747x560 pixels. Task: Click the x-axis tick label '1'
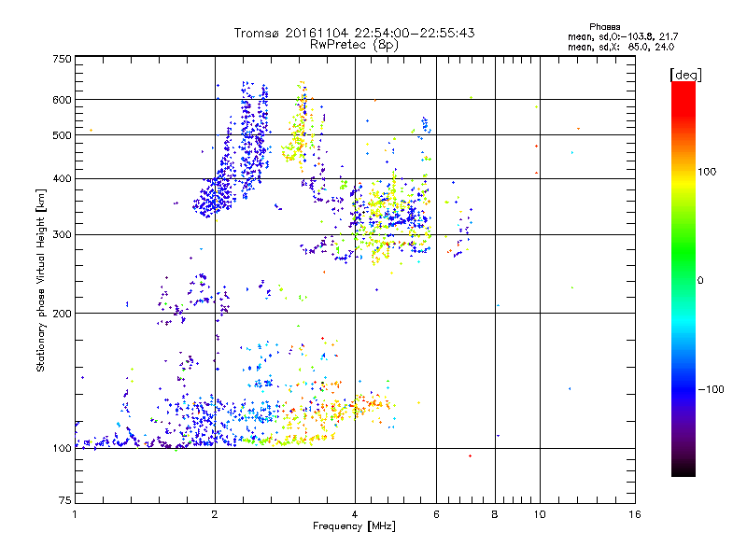[75, 514]
